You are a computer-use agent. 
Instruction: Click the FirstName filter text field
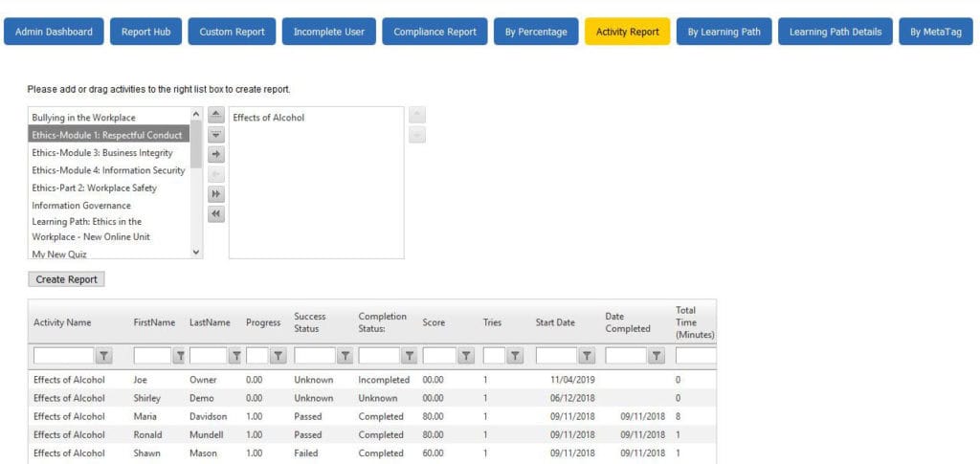151,356
